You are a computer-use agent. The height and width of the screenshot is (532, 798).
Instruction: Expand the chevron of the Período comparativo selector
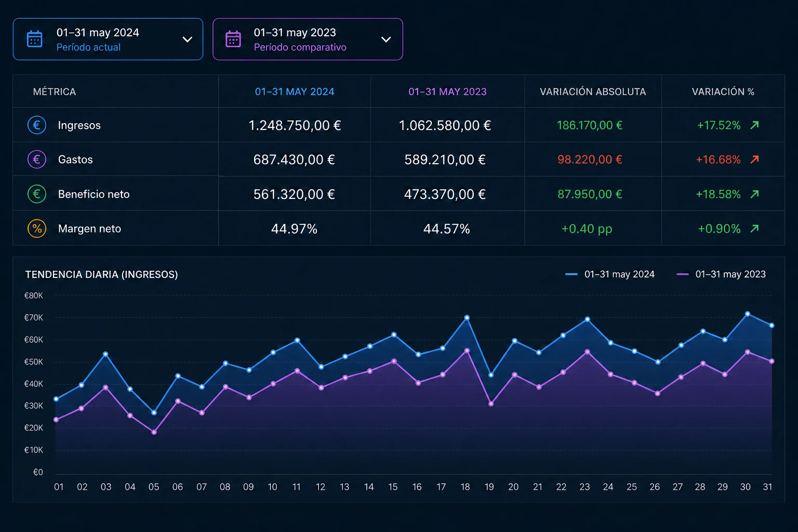tap(386, 39)
